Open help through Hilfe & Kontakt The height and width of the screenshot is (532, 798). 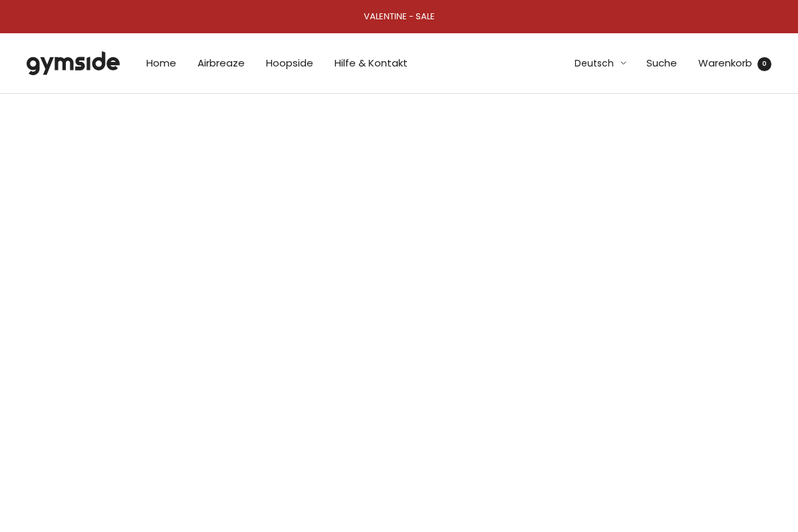[370, 63]
